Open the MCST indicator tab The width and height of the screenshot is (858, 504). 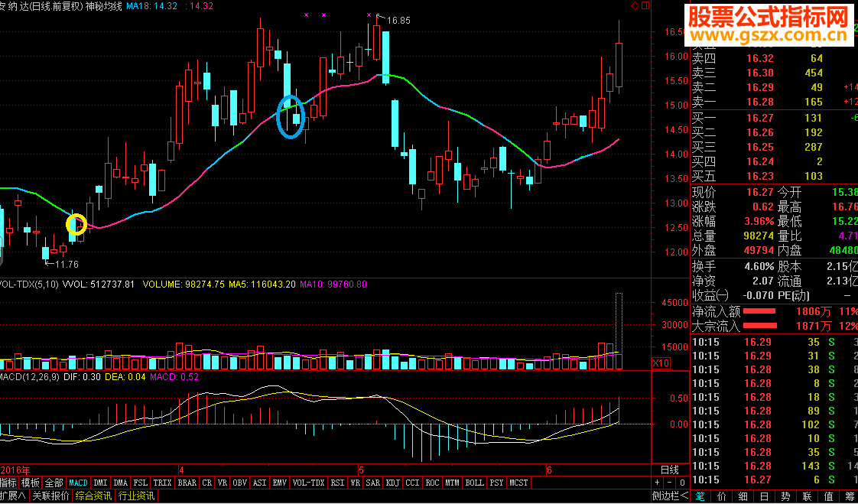coord(518,483)
